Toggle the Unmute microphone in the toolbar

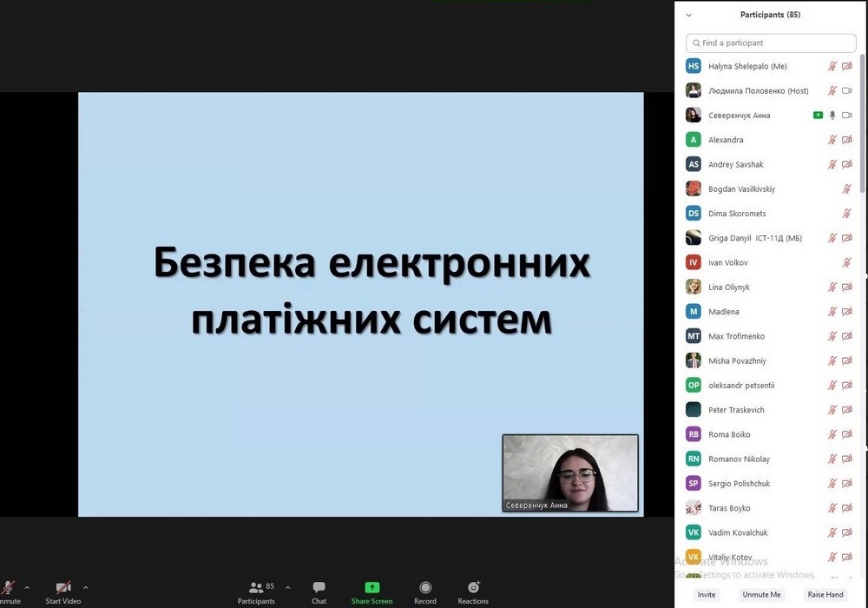pyautogui.click(x=8, y=588)
